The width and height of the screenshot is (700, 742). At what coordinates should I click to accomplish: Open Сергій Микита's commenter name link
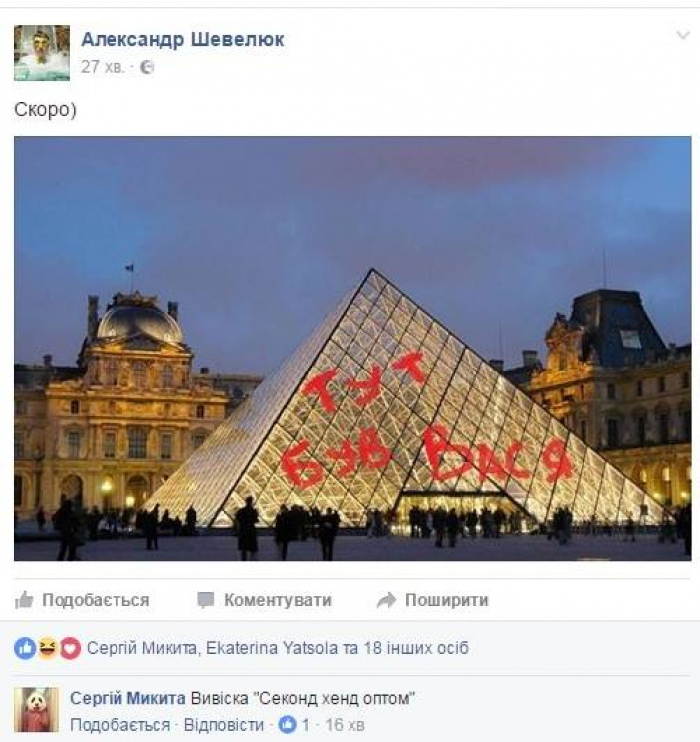point(127,698)
